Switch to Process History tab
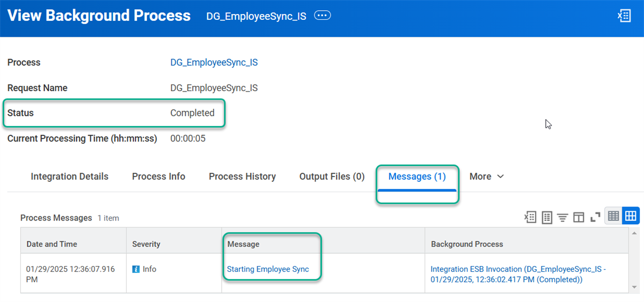This screenshot has width=644, height=302. (243, 176)
